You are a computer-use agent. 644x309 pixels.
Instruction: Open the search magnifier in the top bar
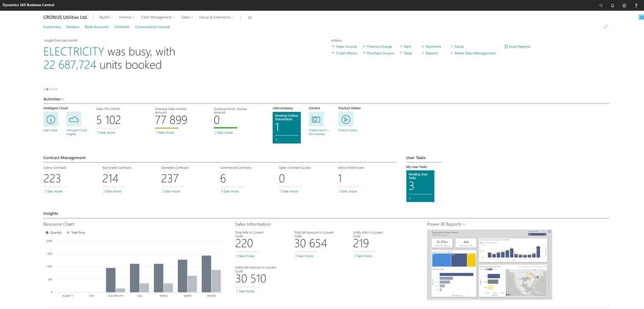601,5
